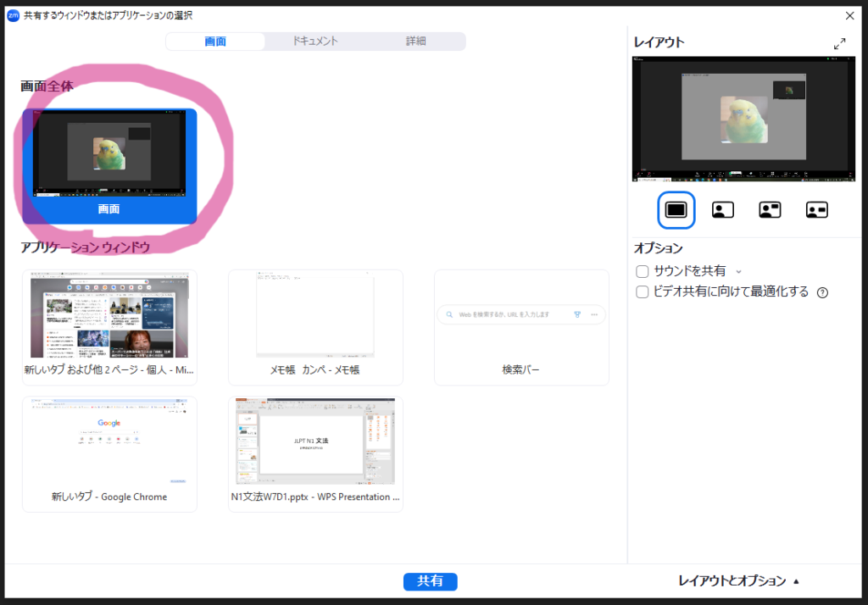Open the 詳細 tab

point(415,41)
